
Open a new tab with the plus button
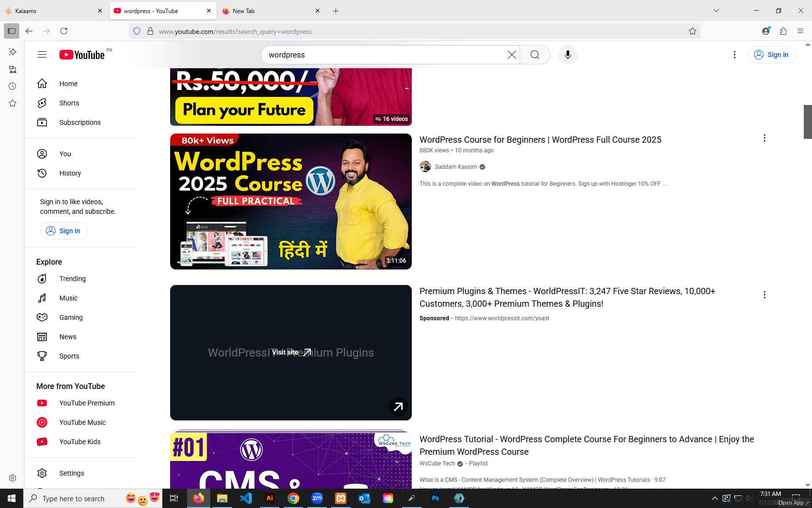pyautogui.click(x=335, y=11)
